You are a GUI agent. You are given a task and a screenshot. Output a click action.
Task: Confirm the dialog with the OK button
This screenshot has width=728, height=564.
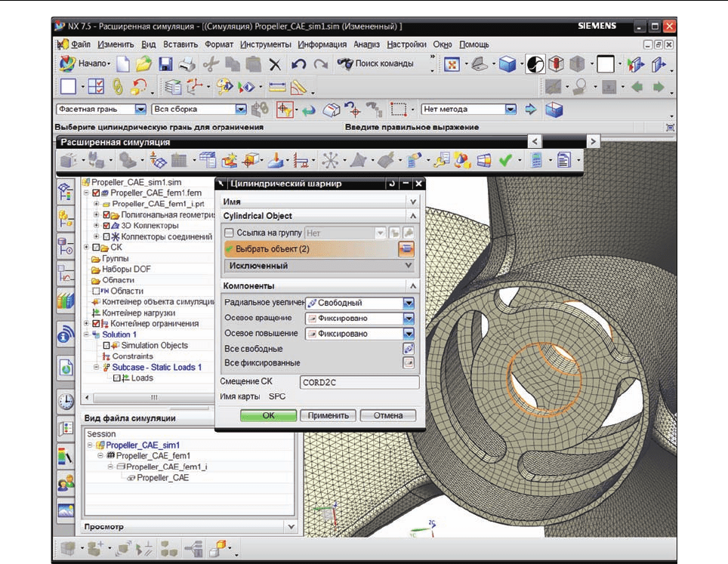268,415
